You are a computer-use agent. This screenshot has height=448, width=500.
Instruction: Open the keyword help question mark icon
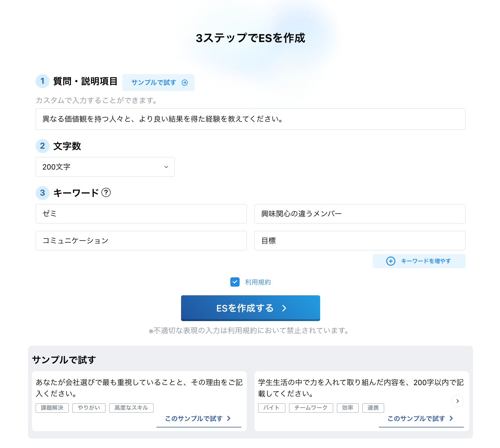point(106,192)
